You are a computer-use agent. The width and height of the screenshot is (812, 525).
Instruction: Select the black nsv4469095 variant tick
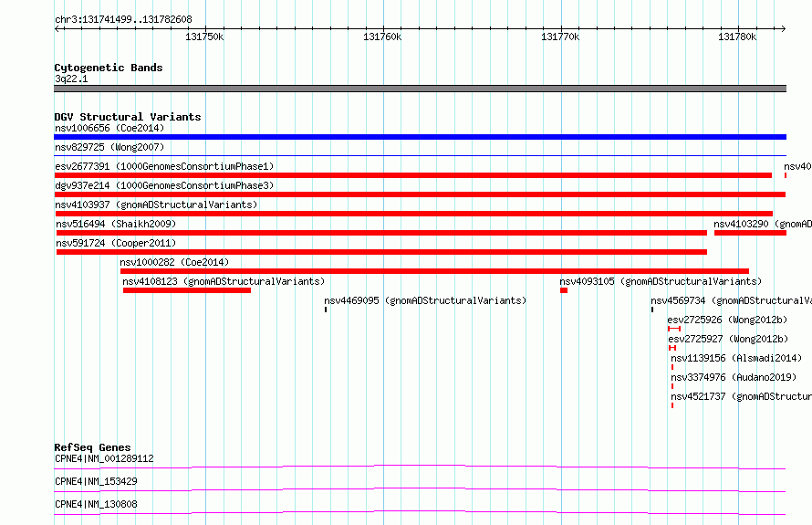[x=326, y=310]
